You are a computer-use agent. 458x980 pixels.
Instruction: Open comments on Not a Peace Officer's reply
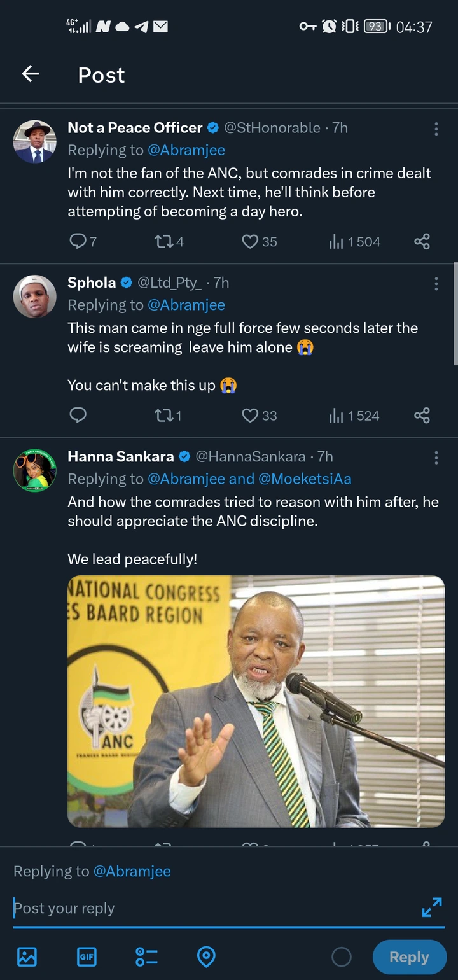click(x=83, y=242)
